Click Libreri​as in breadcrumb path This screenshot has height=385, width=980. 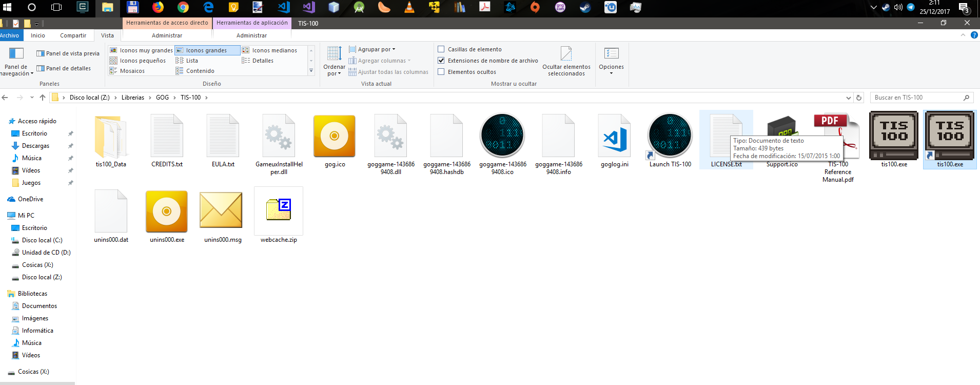coord(133,98)
